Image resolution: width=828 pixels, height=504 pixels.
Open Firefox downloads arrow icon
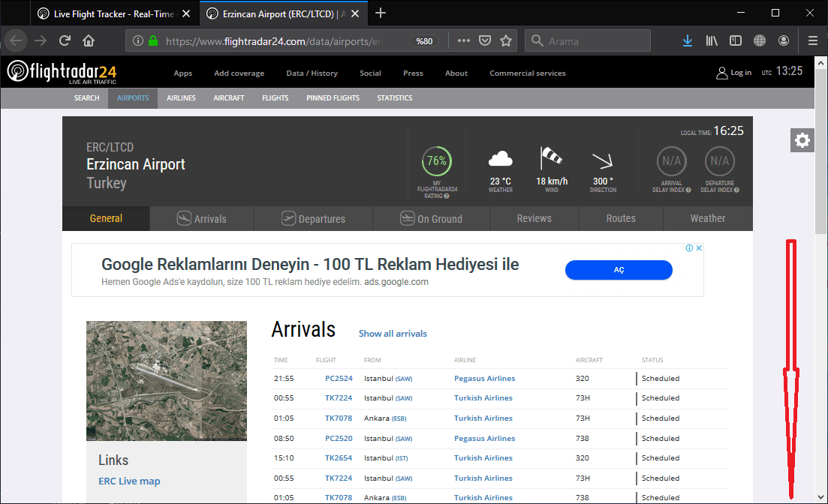pos(687,40)
